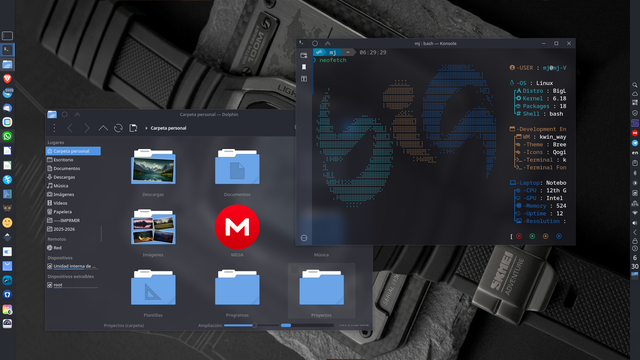The image size is (640, 360).
Task: Open the Dolphin three-dot hamburger menu
Action: 54,128
